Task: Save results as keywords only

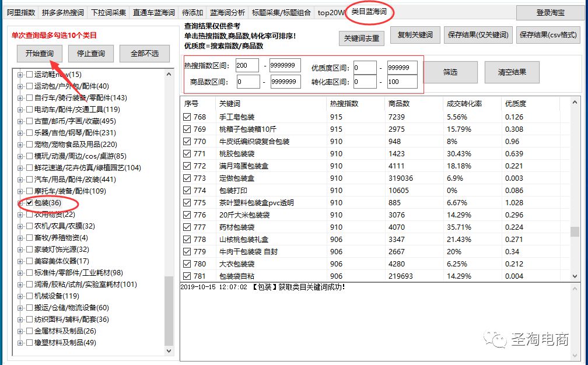Action: (478, 35)
